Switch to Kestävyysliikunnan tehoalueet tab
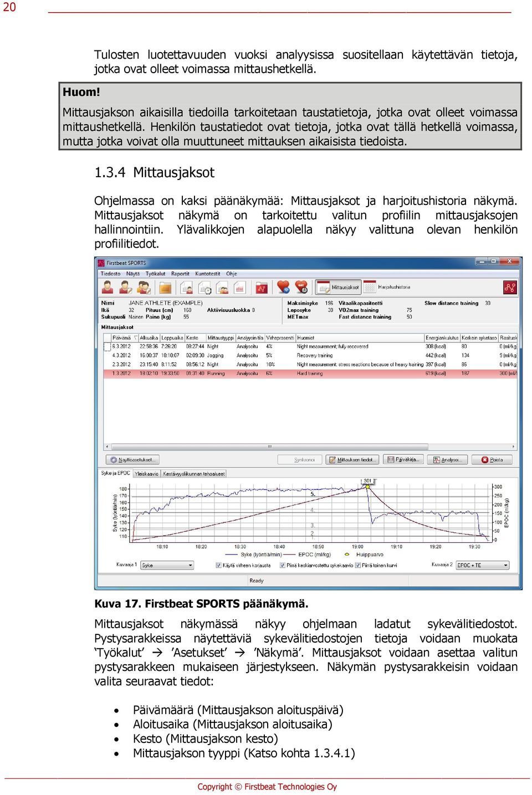 point(194,474)
